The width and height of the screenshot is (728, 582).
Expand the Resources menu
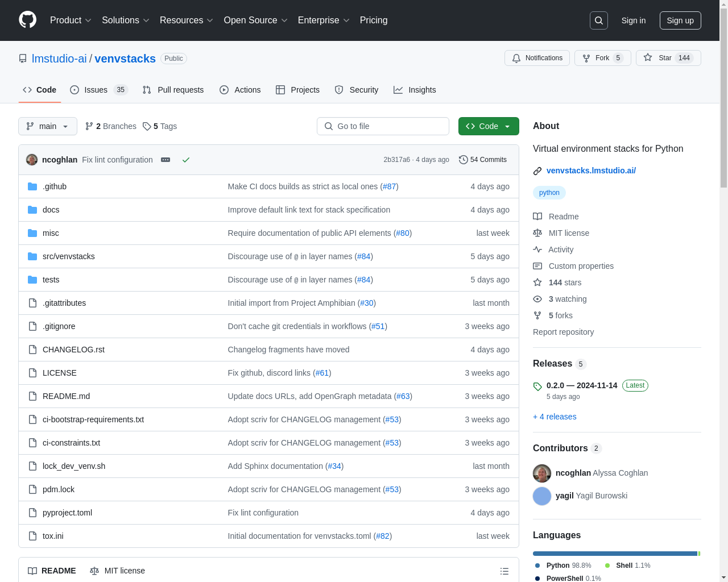[x=186, y=20]
